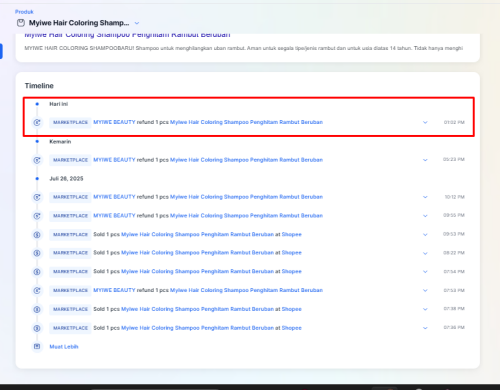Click MARKETPLACE tag on 10:12 PM row

(70, 197)
